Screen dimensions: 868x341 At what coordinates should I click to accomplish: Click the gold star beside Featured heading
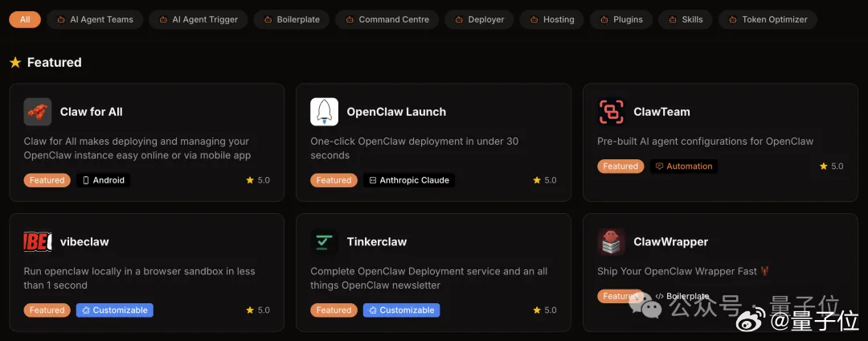[x=15, y=63]
